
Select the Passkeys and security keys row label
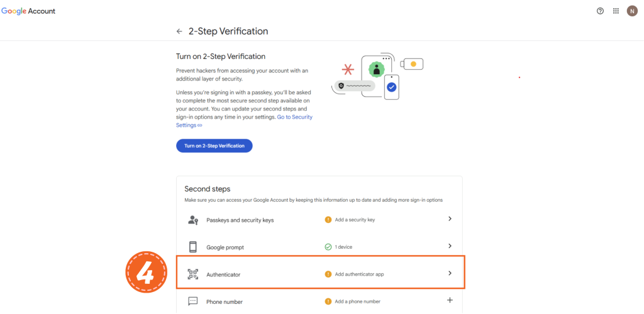coord(240,220)
